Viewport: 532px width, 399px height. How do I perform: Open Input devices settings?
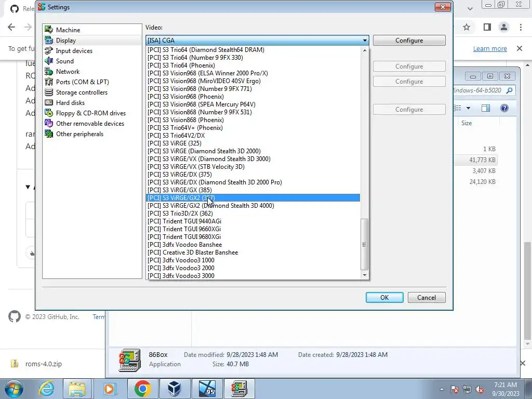pyautogui.click(x=74, y=51)
